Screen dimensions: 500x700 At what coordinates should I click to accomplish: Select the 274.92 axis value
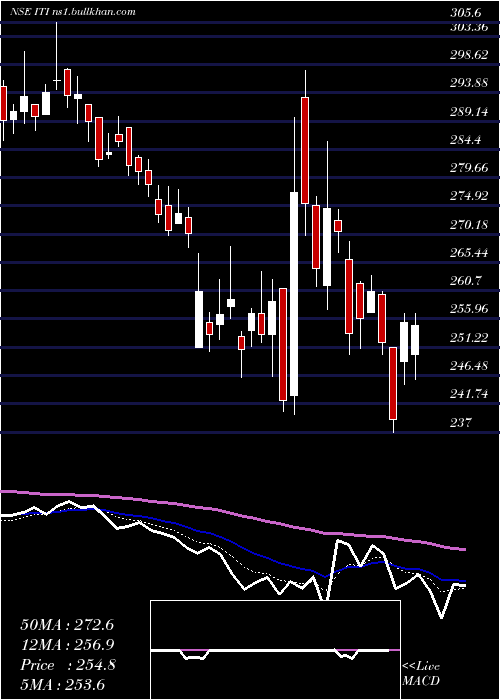[468, 196]
